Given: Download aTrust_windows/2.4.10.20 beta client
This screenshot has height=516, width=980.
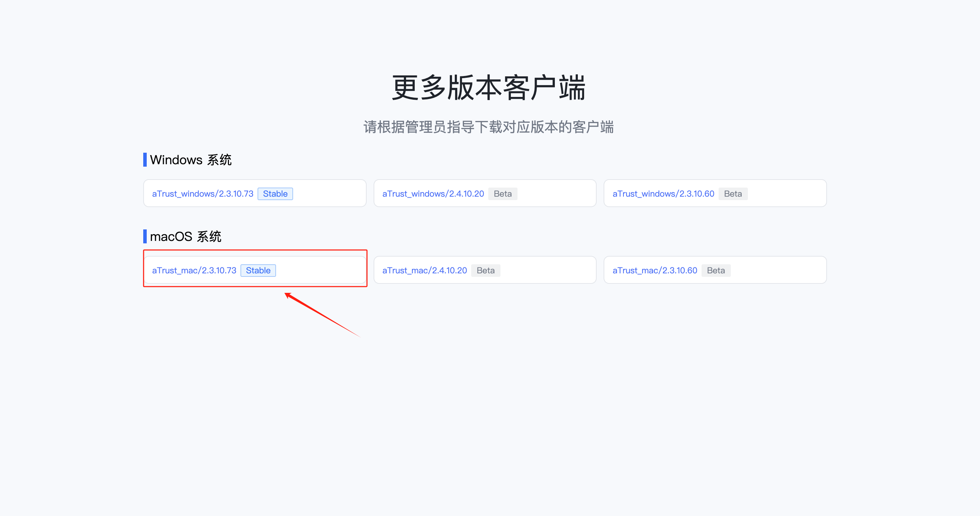Looking at the screenshot, I should 433,194.
